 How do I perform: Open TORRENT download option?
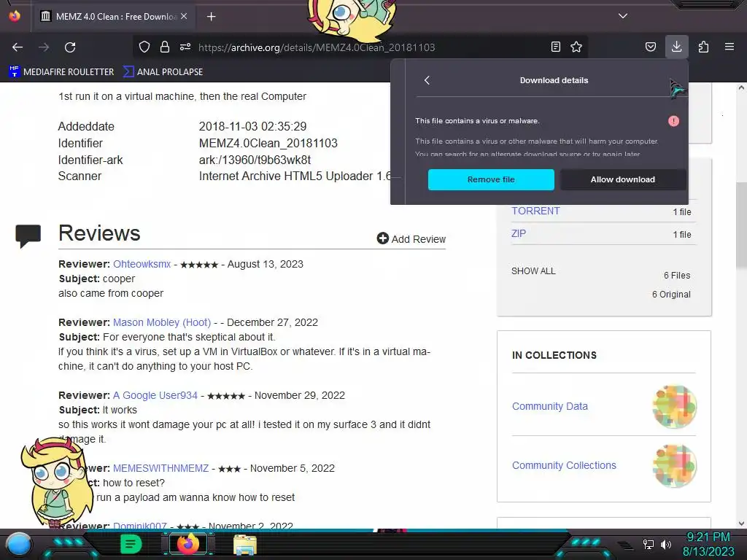535,211
